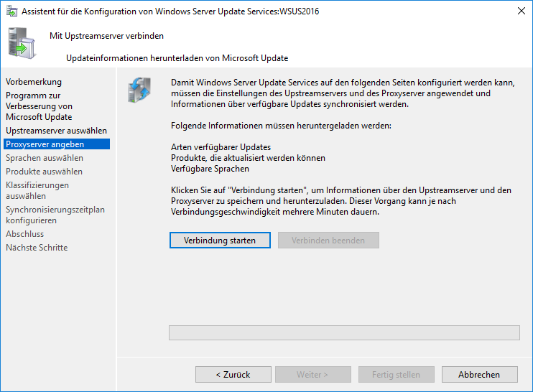533x392 pixels.
Task: Click the Abschluss step in sidebar
Action: coord(25,234)
